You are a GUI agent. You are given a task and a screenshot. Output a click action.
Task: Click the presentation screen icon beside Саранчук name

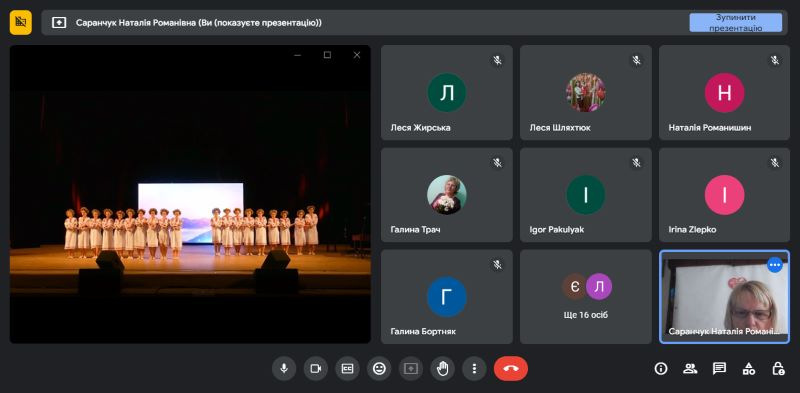click(59, 22)
